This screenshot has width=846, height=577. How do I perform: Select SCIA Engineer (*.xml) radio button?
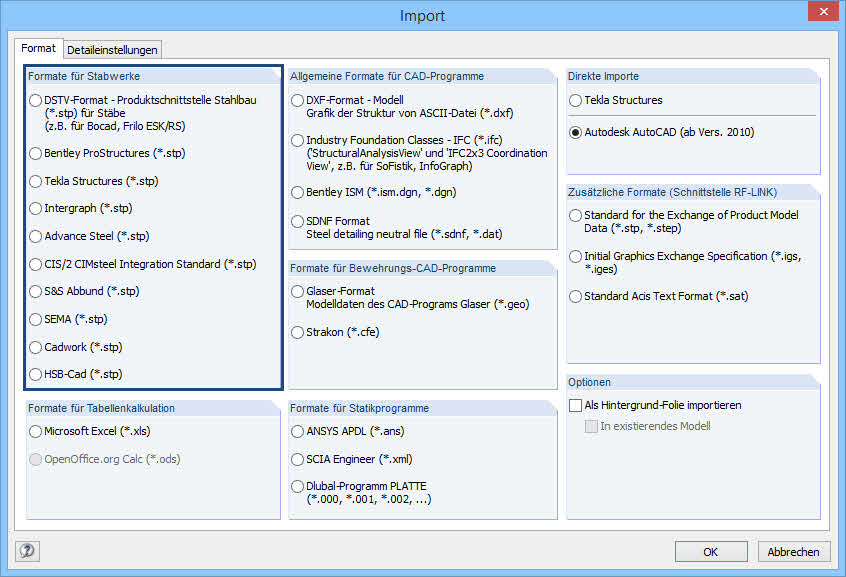coord(298,459)
